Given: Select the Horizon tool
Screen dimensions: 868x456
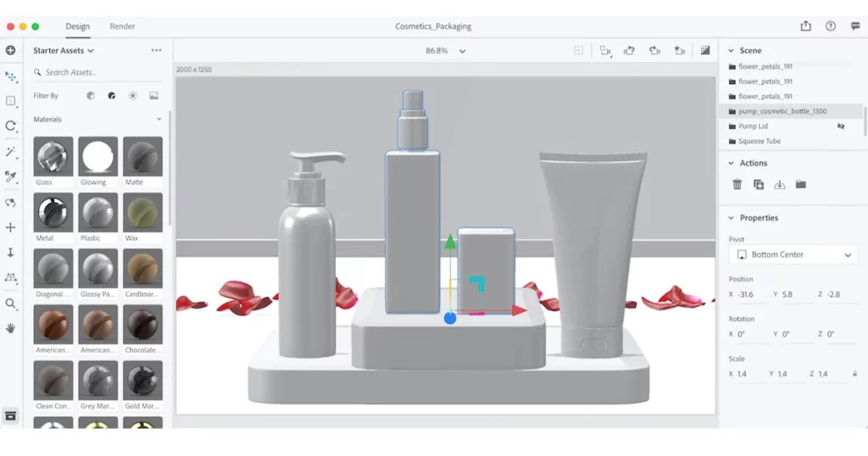Looking at the screenshot, I should click(x=10, y=277).
